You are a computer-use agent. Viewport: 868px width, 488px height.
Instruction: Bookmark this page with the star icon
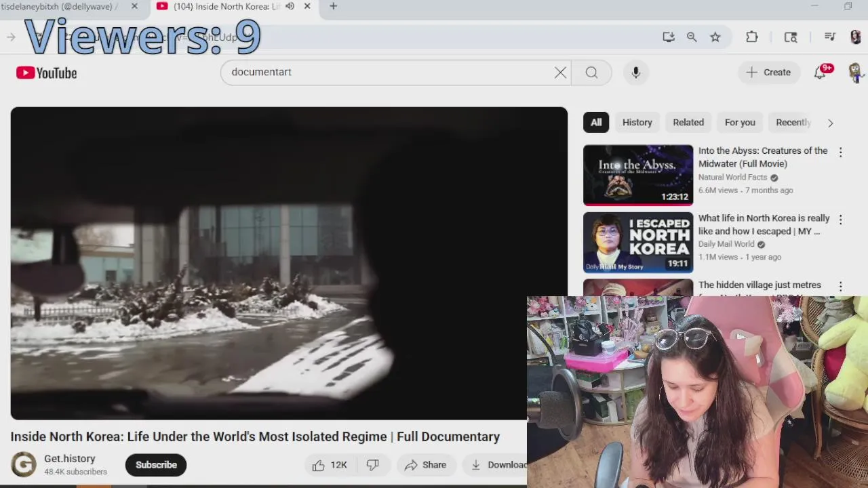[715, 37]
